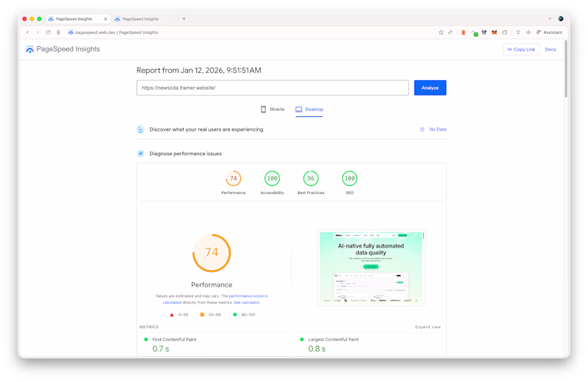Click the First Contentful Paint metric label
588x382 pixels.
[x=174, y=339]
